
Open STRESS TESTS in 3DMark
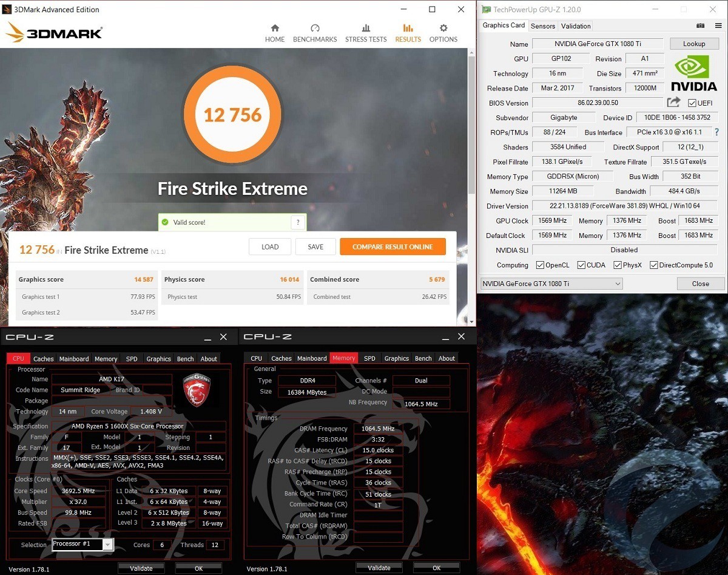point(366,33)
